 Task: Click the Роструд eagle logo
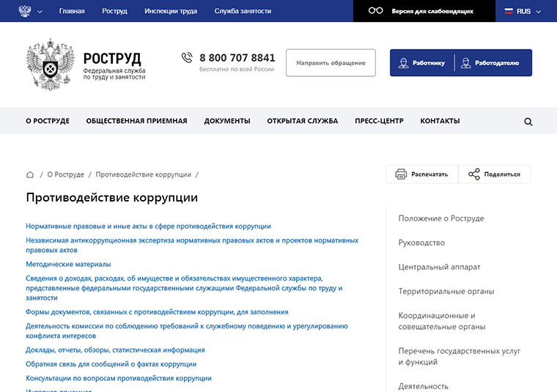click(x=50, y=64)
